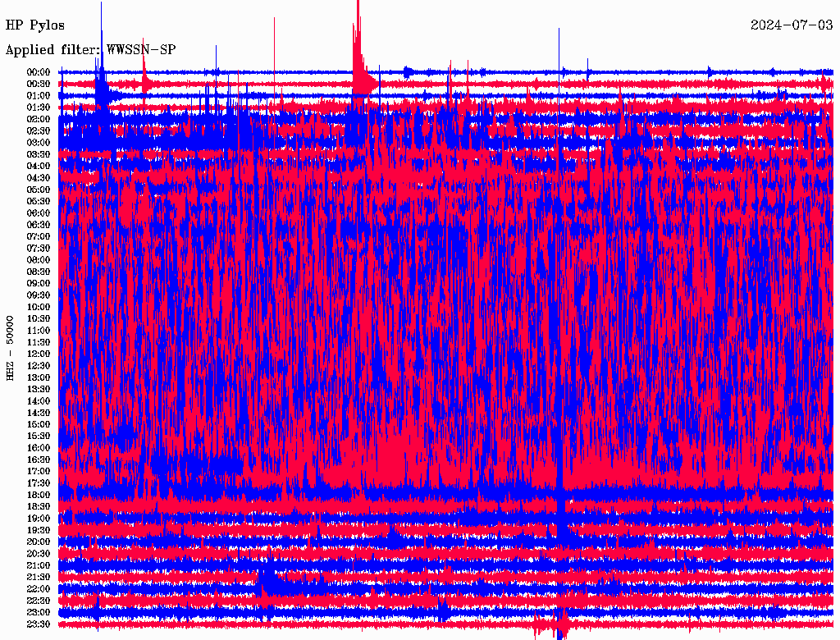Click the 23:30 time label
Viewport: 840px width, 640px height.
38,624
